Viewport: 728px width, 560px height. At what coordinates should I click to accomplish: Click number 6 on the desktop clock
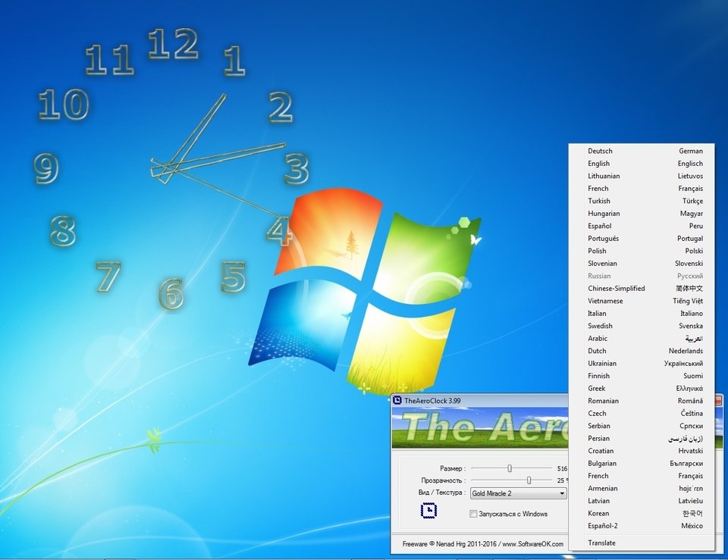click(x=171, y=294)
